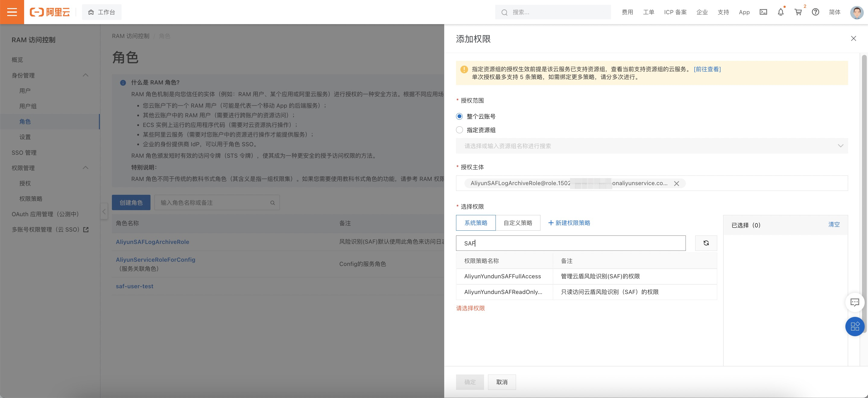Click the top bar 搜索 input
The image size is (868, 398).
(x=553, y=12)
